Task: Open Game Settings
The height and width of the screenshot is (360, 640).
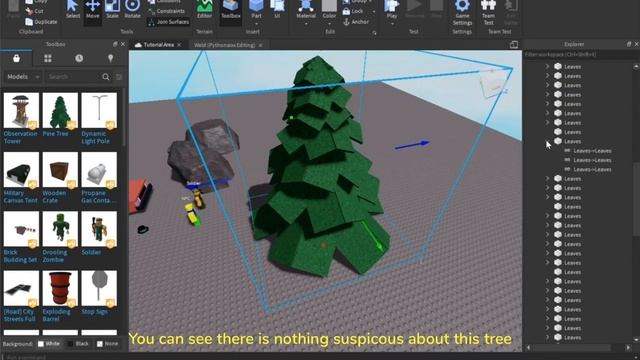Action: pos(462,12)
